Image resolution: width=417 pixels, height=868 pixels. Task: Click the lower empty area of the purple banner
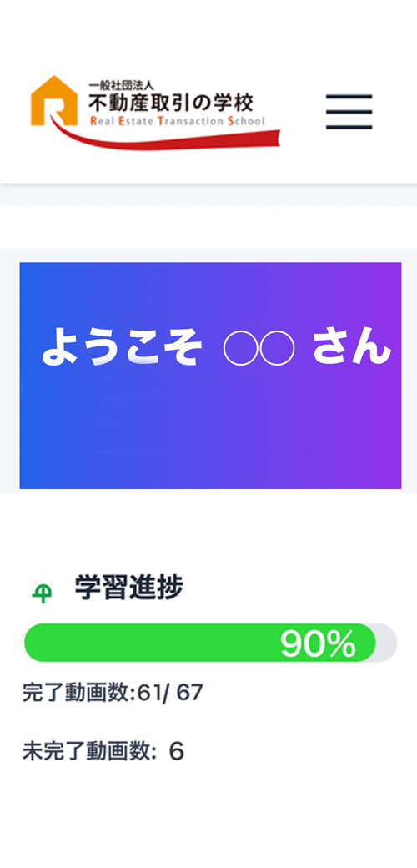pos(210,437)
